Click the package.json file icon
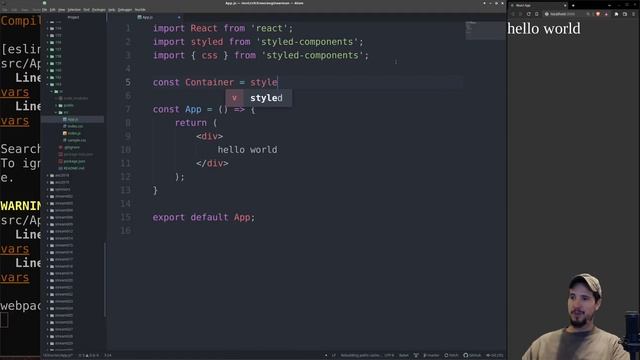640x360 pixels. 61,161
